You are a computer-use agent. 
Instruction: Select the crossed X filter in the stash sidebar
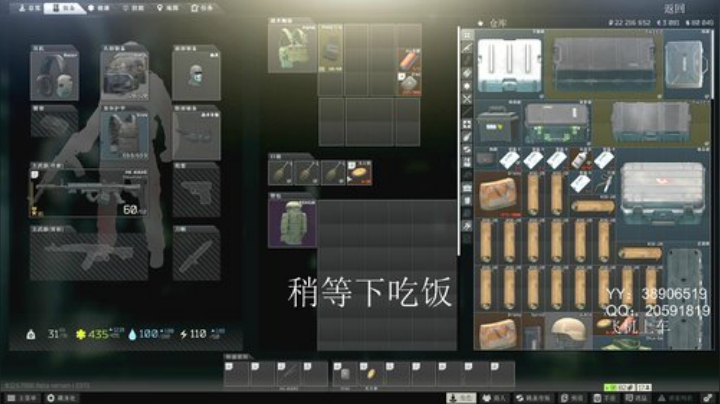[x=467, y=98]
